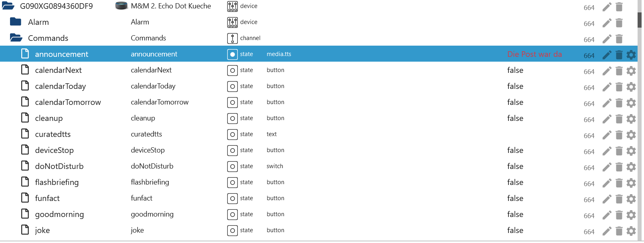Click the 'Die Post war da' value

click(534, 54)
